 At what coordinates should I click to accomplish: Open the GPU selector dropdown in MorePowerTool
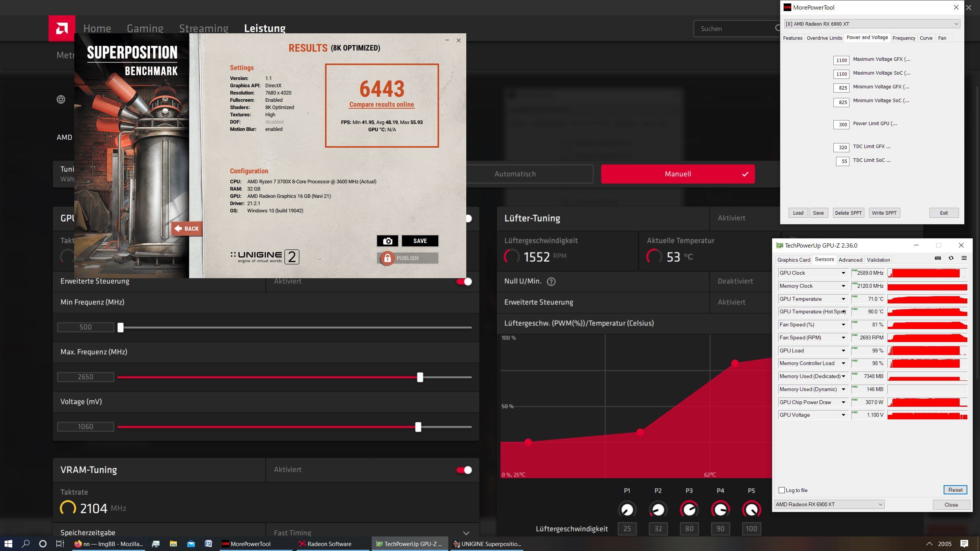[x=872, y=24]
